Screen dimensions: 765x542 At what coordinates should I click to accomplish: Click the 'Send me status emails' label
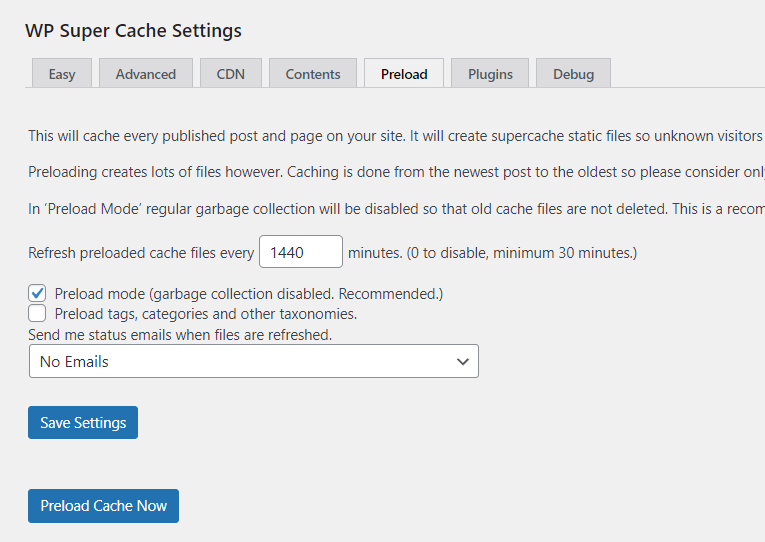[x=180, y=335]
